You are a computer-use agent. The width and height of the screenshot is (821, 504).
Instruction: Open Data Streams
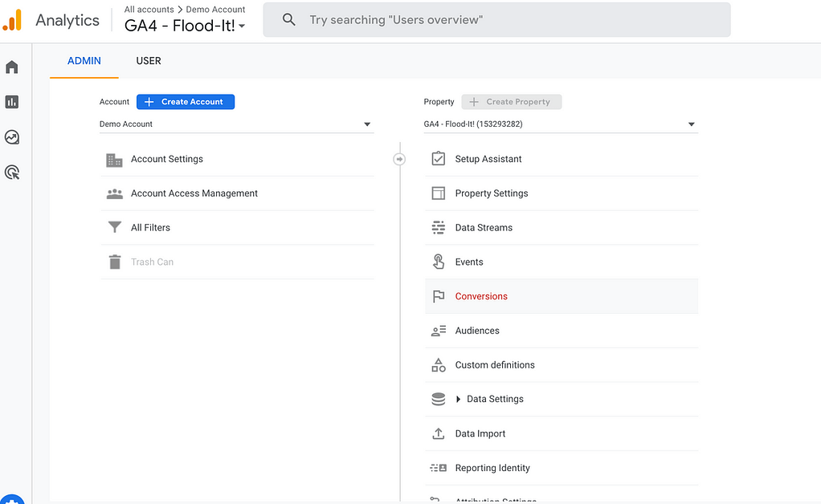tap(562, 227)
